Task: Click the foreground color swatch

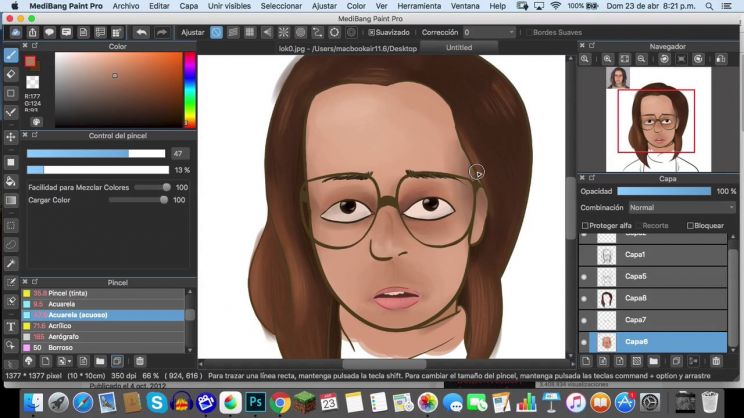Action: point(30,61)
